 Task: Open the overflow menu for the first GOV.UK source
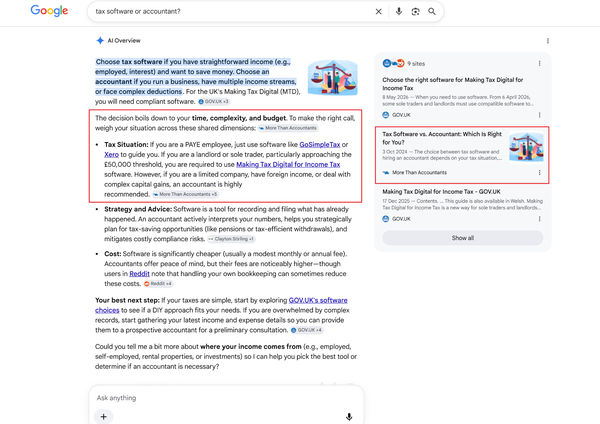point(539,115)
